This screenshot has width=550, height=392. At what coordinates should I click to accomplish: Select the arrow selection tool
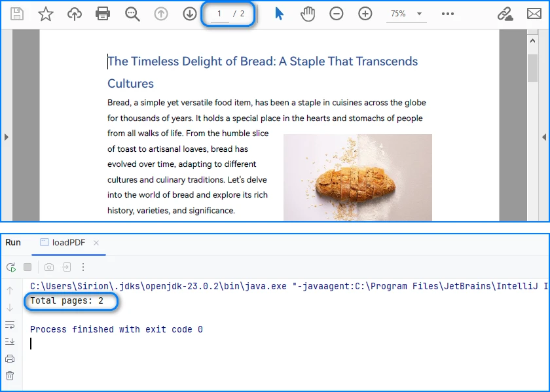click(x=278, y=13)
